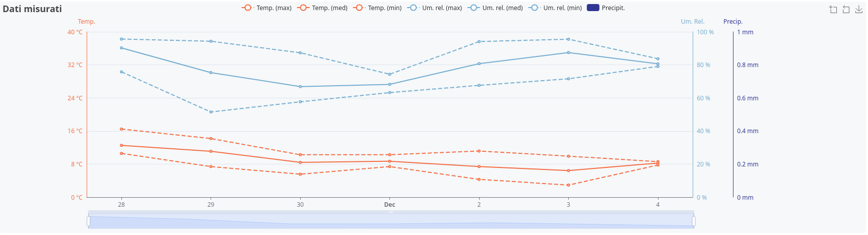
Task: Download the chart as an image
Action: 859,10
